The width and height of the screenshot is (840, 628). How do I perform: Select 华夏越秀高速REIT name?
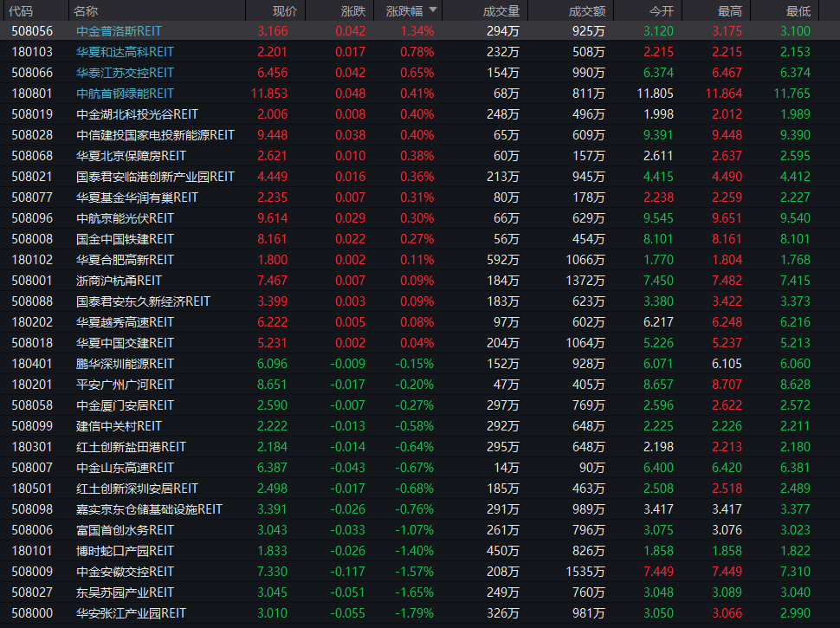coord(125,322)
